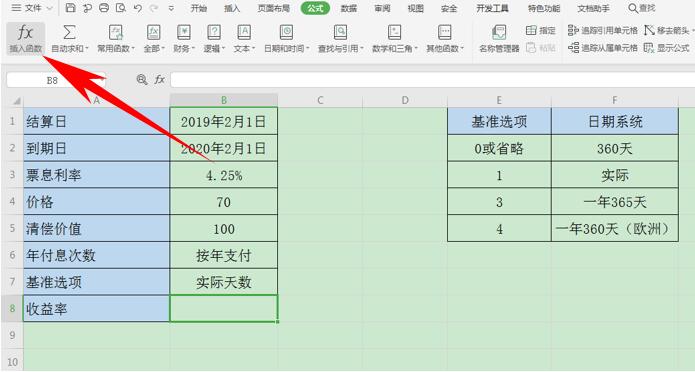Click Show Formulas (显示公式)
The height and width of the screenshot is (372, 695).
pyautogui.click(x=667, y=48)
